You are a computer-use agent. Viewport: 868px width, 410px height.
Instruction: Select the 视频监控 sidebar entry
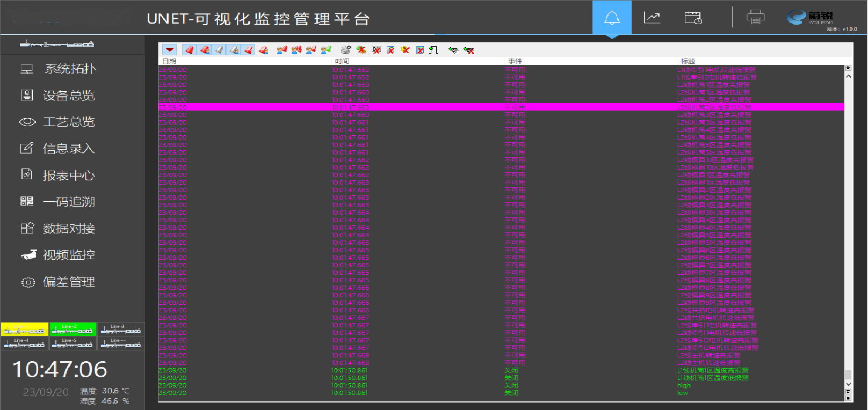[69, 255]
